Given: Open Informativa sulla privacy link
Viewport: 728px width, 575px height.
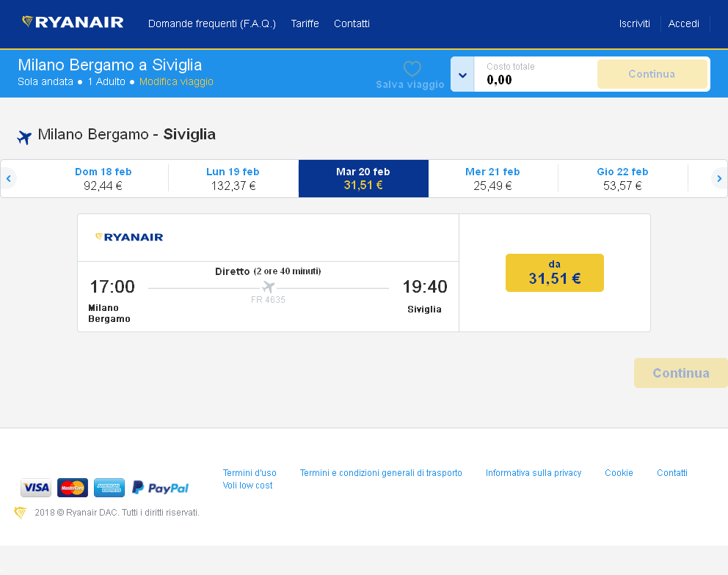Looking at the screenshot, I should (x=534, y=473).
